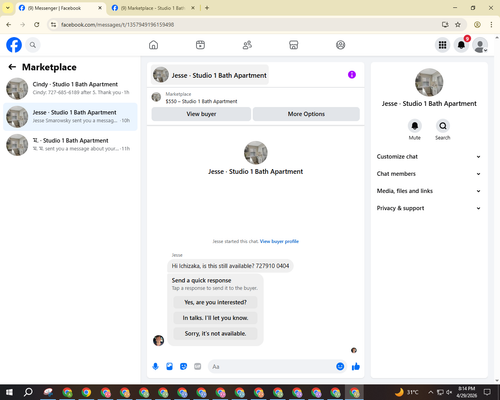
Task: Open the taskbar clock and date
Action: [x=466, y=392]
